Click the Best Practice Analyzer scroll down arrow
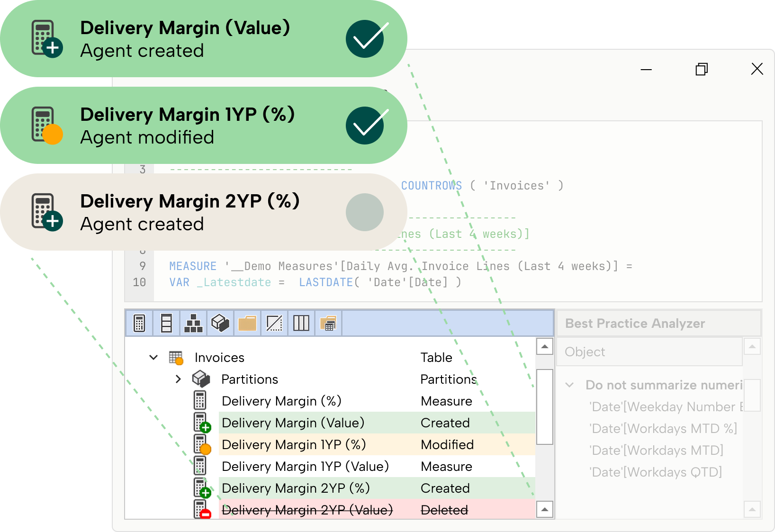 752,509
